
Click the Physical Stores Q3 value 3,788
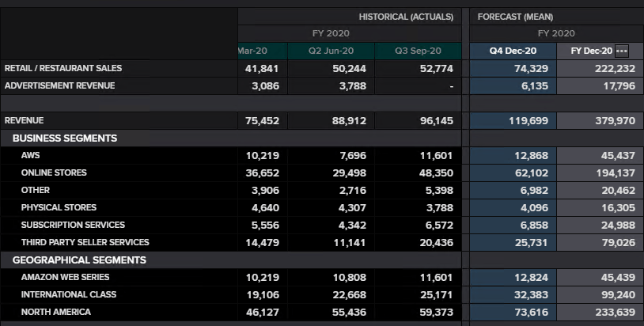click(439, 207)
